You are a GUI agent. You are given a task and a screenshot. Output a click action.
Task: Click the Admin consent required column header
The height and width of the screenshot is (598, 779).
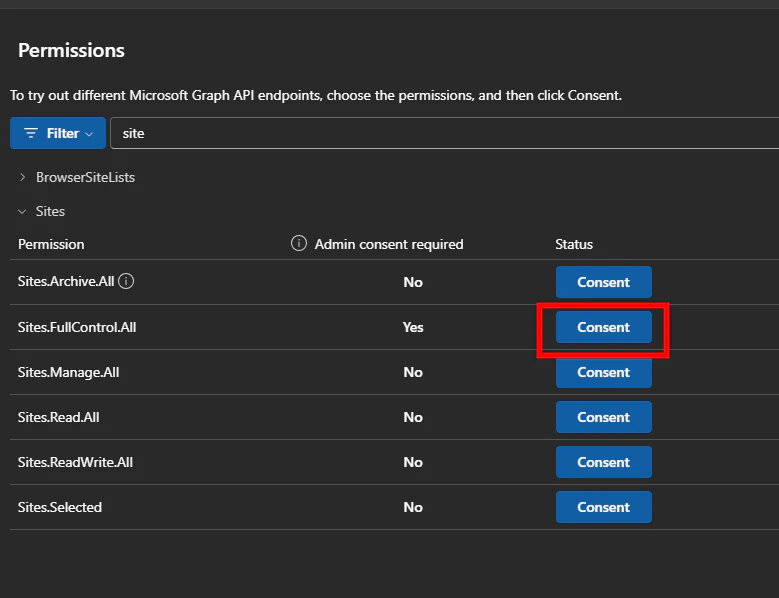click(389, 244)
